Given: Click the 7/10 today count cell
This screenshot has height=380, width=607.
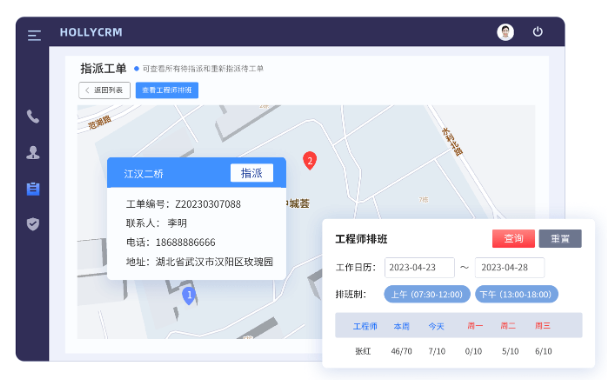Looking at the screenshot, I should click(437, 351).
